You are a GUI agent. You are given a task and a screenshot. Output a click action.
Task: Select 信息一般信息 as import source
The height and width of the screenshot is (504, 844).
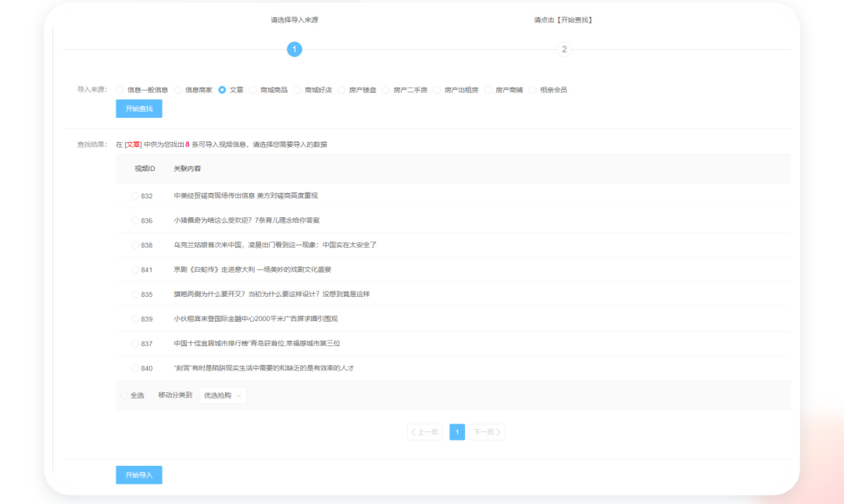click(120, 90)
